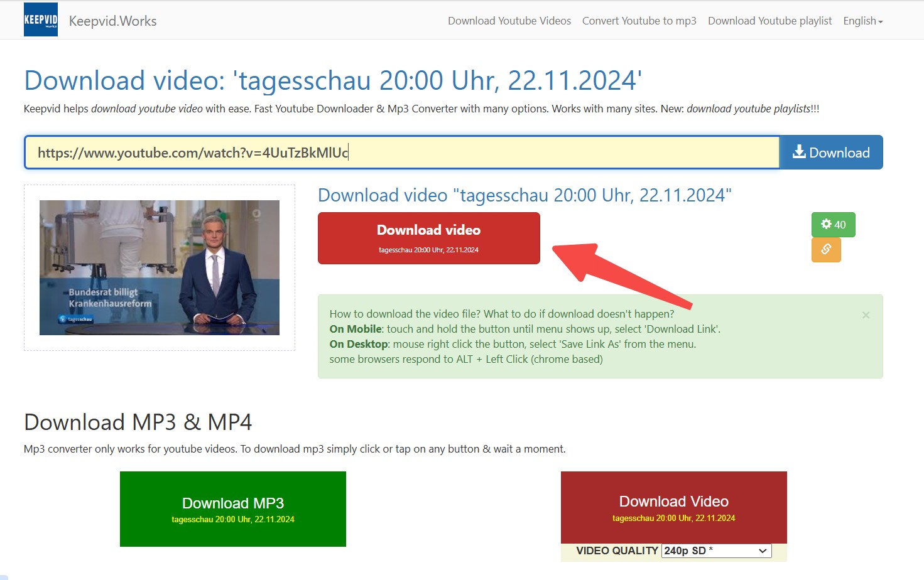
Task: Expand the English language dropdown
Action: [862, 21]
